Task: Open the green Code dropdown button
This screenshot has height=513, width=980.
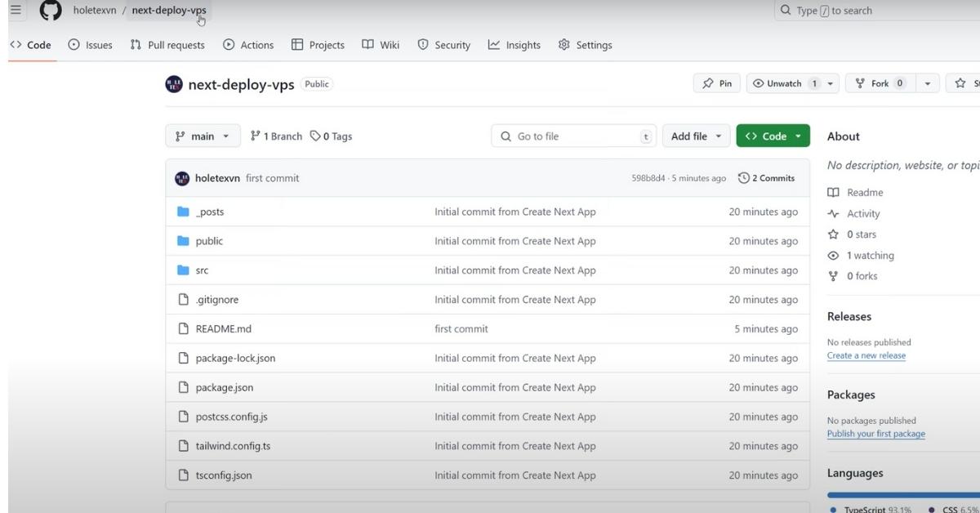Action: (773, 136)
